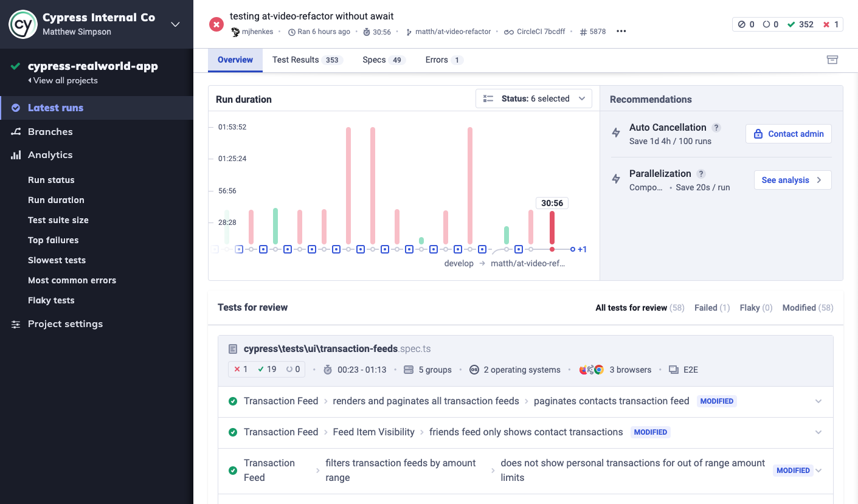Click the spec file document icon
The height and width of the screenshot is (504, 858).
233,349
